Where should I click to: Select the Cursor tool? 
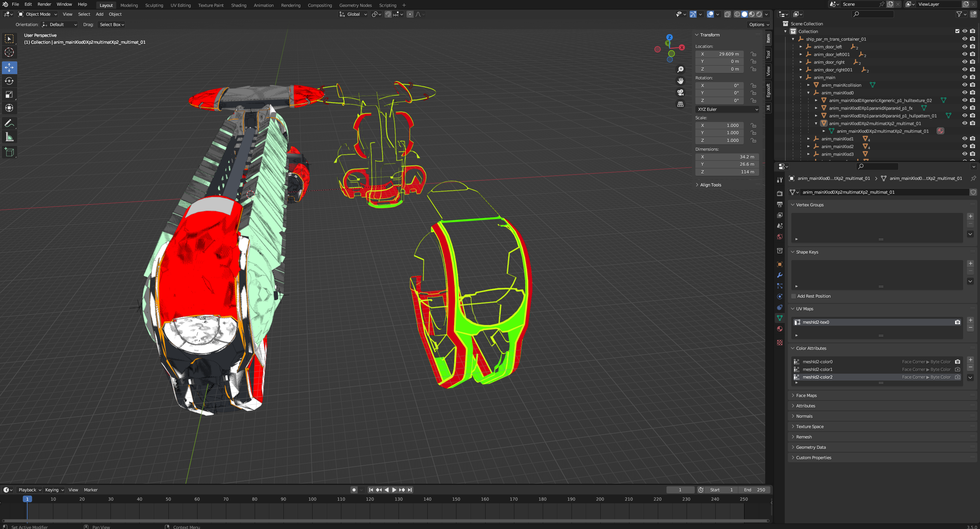click(x=9, y=52)
